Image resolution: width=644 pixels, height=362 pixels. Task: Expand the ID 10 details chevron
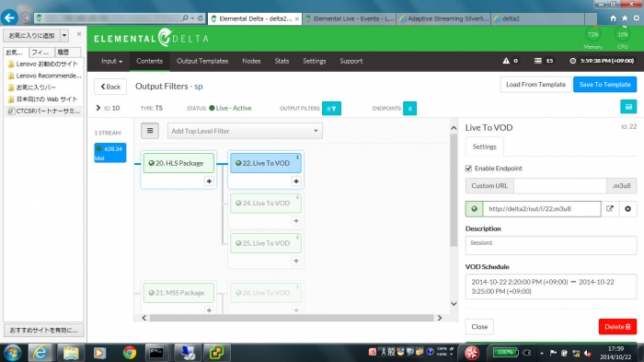(98, 108)
